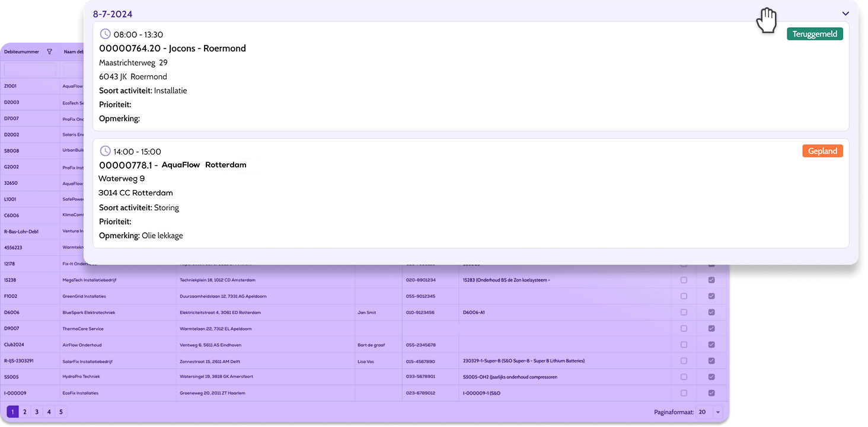868x427 pixels.
Task: Tick the unchecked box in MegaTech Installatiebedrijf row
Action: coord(684,280)
